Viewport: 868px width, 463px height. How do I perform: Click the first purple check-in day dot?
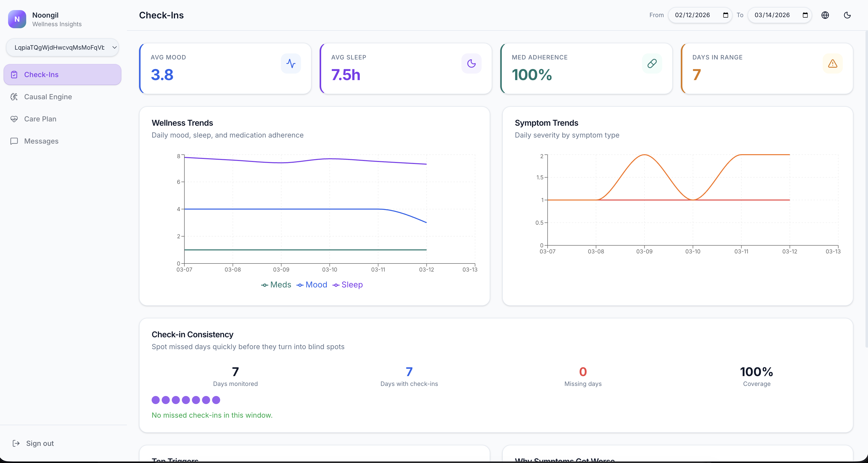point(156,400)
